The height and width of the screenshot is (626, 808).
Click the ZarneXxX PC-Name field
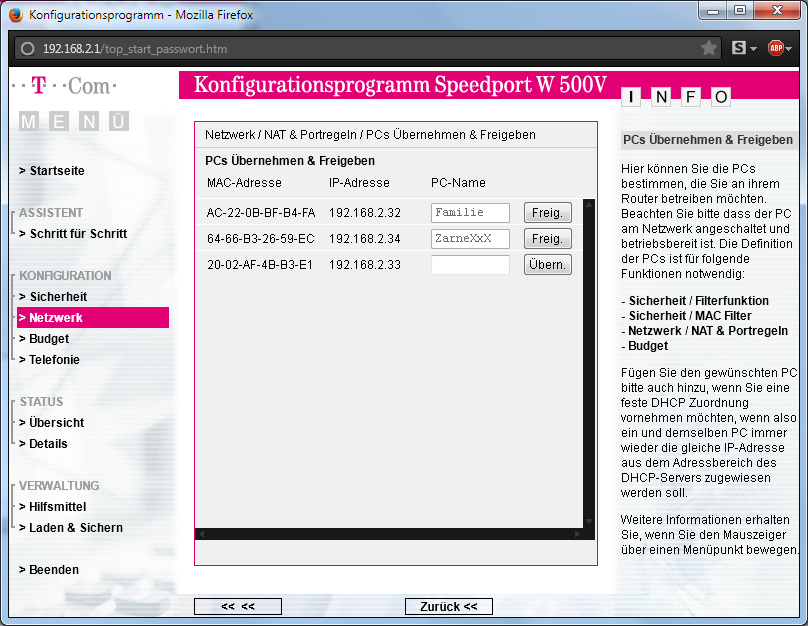[470, 239]
